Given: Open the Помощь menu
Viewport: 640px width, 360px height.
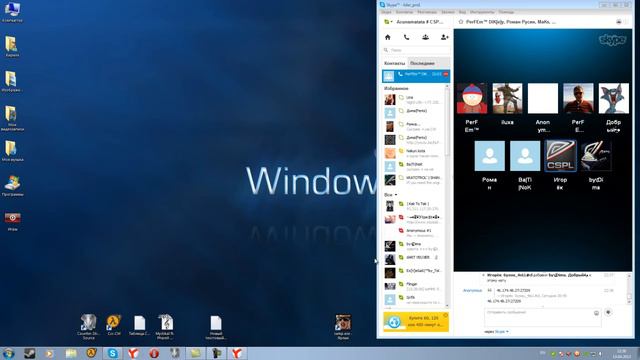Looking at the screenshot, I should point(506,12).
